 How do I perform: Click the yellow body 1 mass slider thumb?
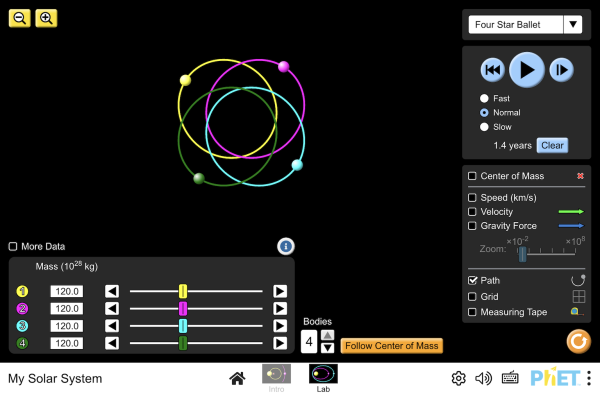pos(183,291)
